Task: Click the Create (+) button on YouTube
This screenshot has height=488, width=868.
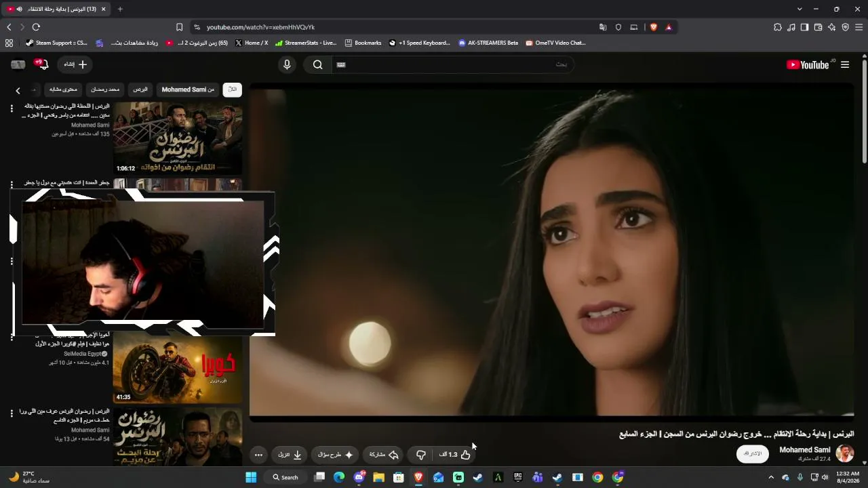Action: coord(75,64)
